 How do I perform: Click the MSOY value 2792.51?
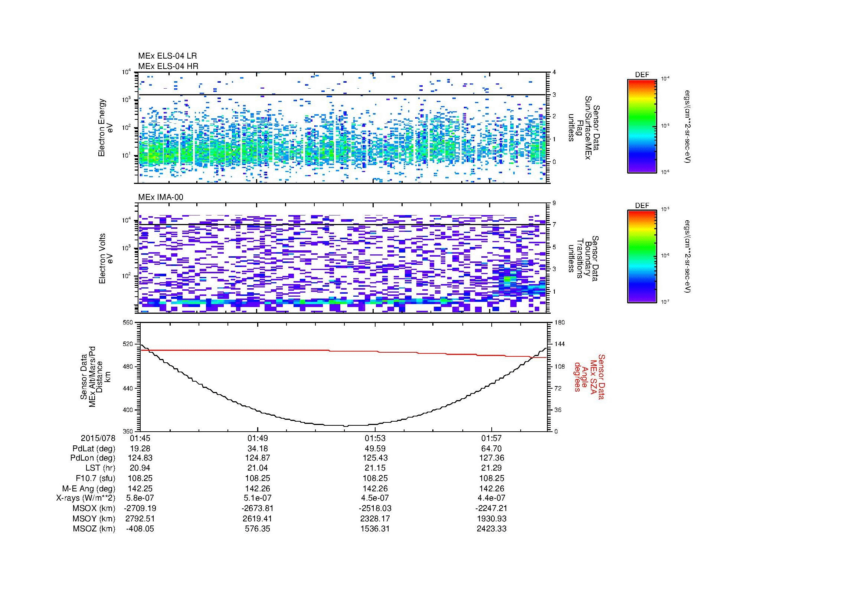point(140,518)
